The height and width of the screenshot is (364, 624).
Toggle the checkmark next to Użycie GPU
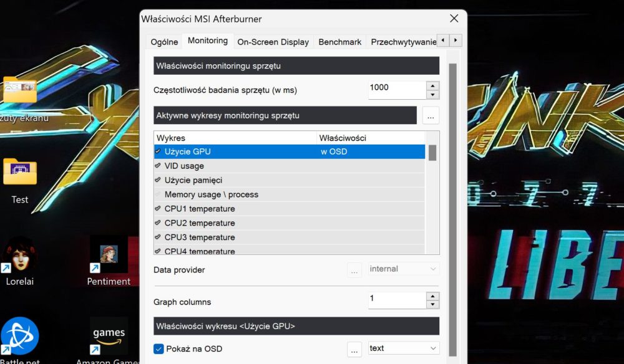pos(158,151)
